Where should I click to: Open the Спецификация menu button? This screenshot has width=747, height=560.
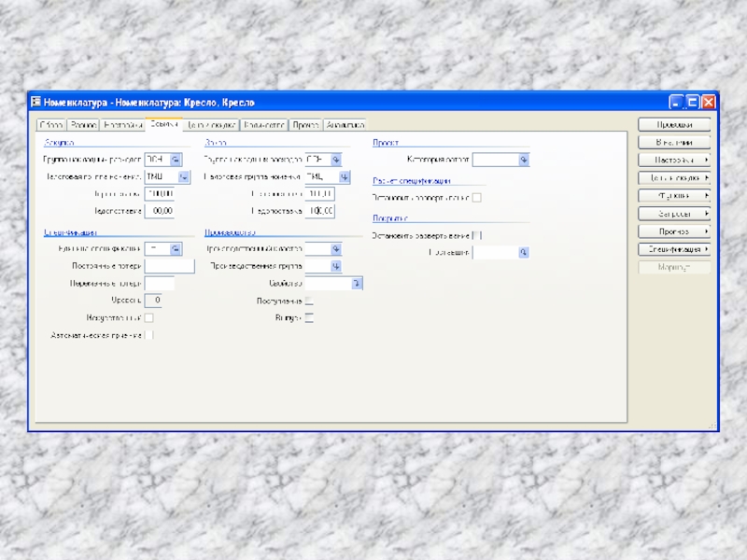tap(674, 249)
